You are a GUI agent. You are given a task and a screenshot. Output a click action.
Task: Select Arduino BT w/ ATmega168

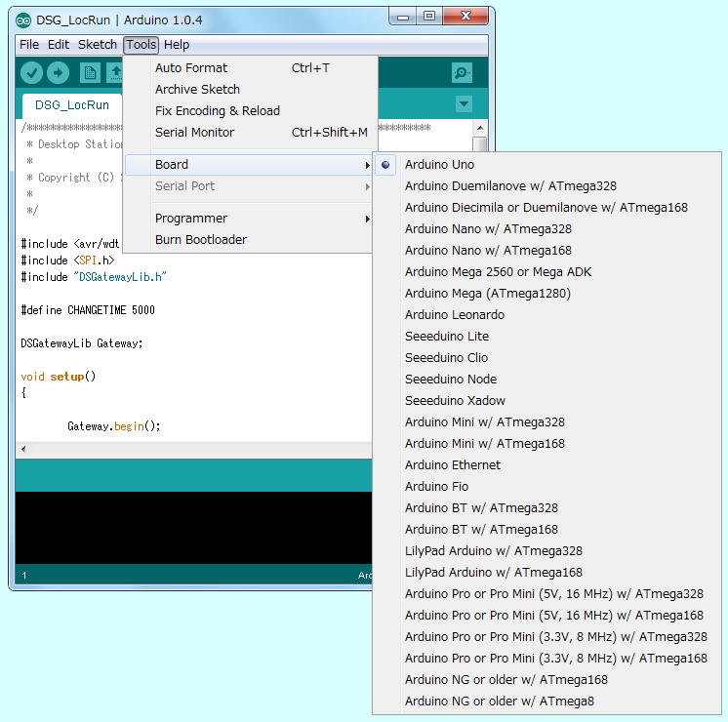[x=546, y=530]
